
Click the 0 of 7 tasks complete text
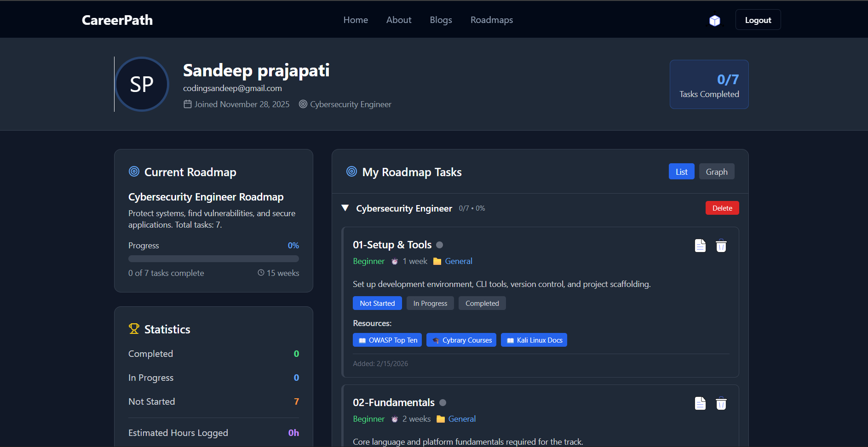tap(166, 273)
